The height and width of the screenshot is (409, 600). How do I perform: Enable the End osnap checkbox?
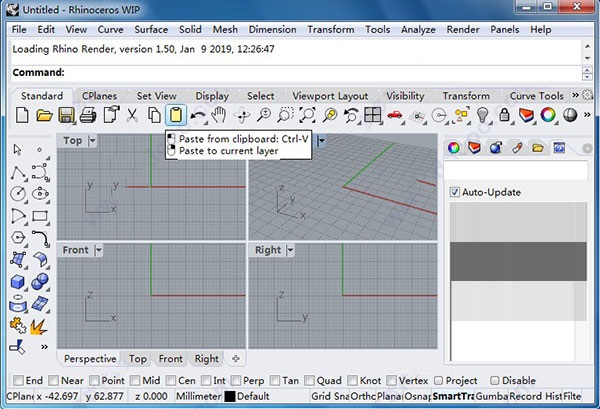click(x=18, y=380)
